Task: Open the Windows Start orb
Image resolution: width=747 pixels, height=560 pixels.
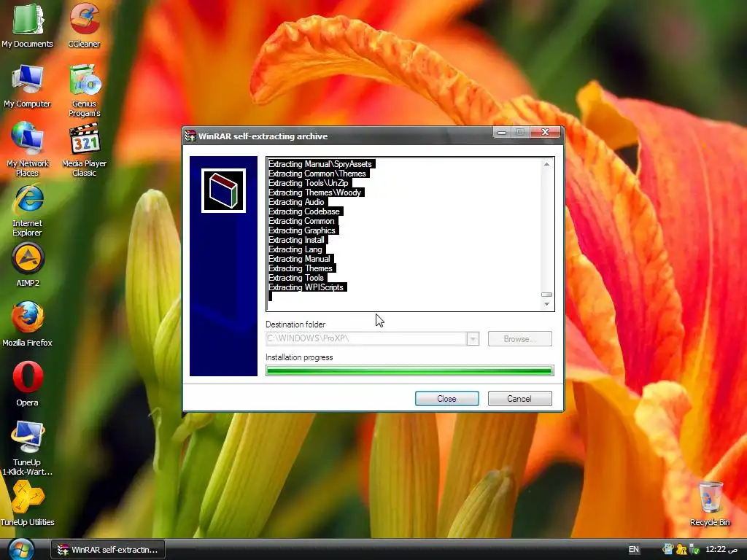Action: point(21,550)
